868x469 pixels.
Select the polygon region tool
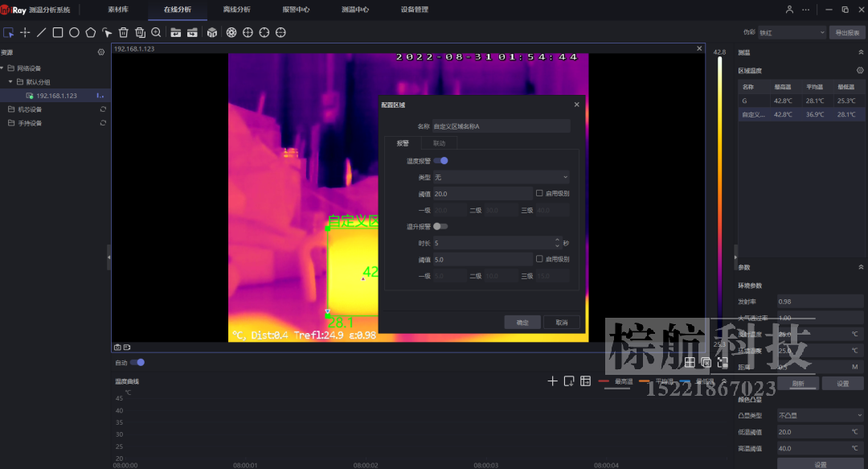[91, 33]
